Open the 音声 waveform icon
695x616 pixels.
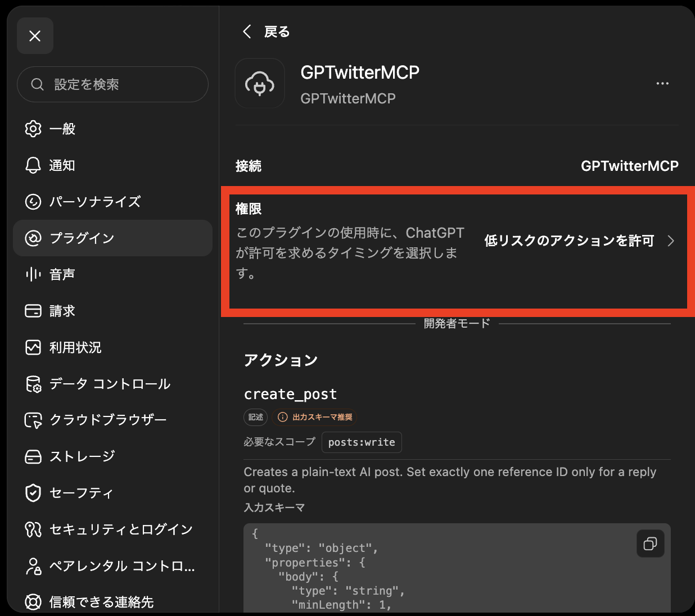click(x=33, y=274)
